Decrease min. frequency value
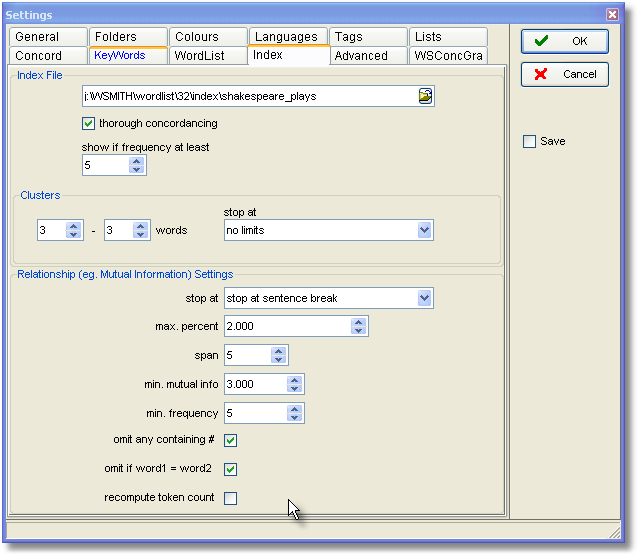 (294, 417)
